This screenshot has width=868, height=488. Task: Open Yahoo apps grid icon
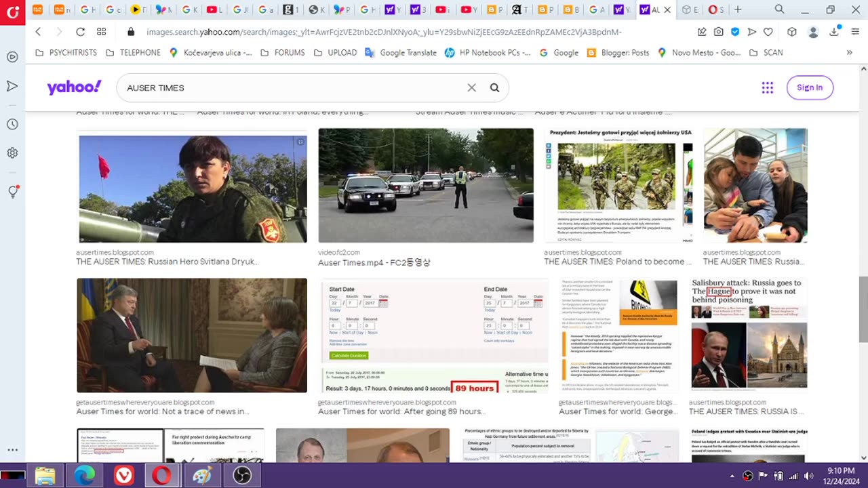768,87
